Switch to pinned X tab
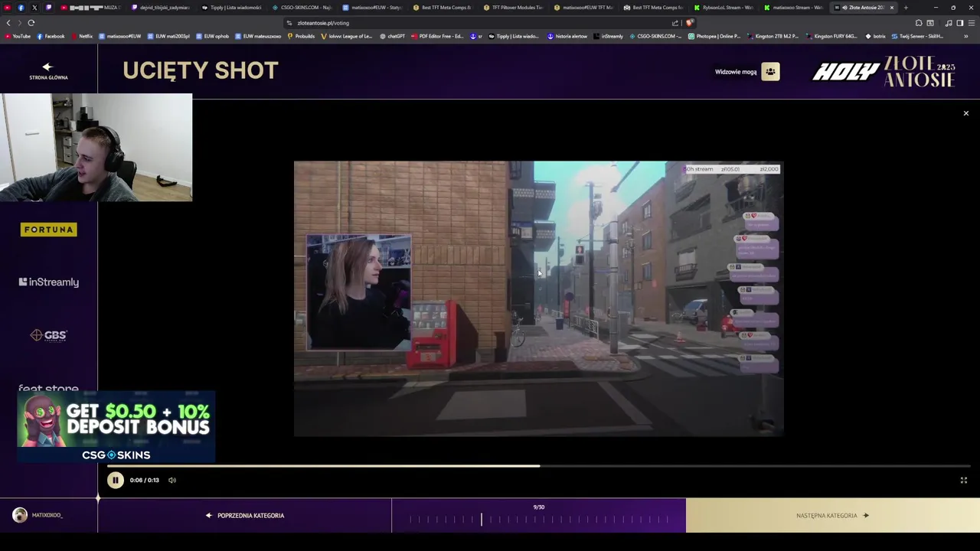This screenshot has width=980, height=551. point(34,8)
